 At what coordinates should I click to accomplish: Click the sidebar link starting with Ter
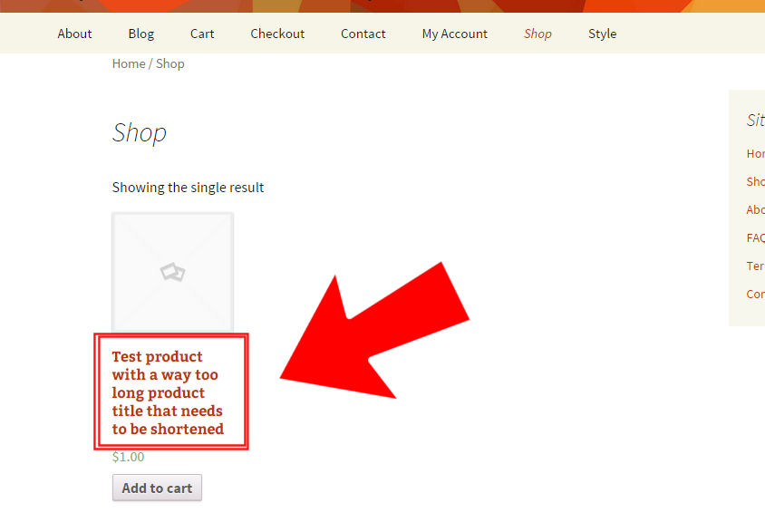click(756, 266)
